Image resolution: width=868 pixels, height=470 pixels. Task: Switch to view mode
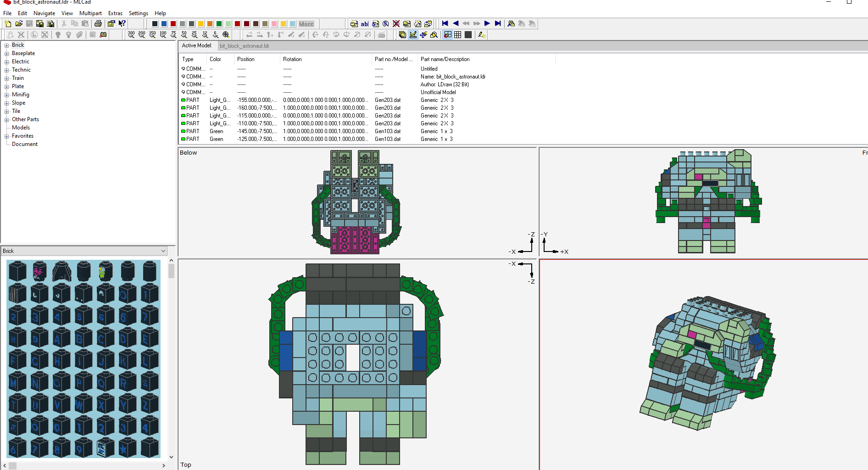[402, 35]
